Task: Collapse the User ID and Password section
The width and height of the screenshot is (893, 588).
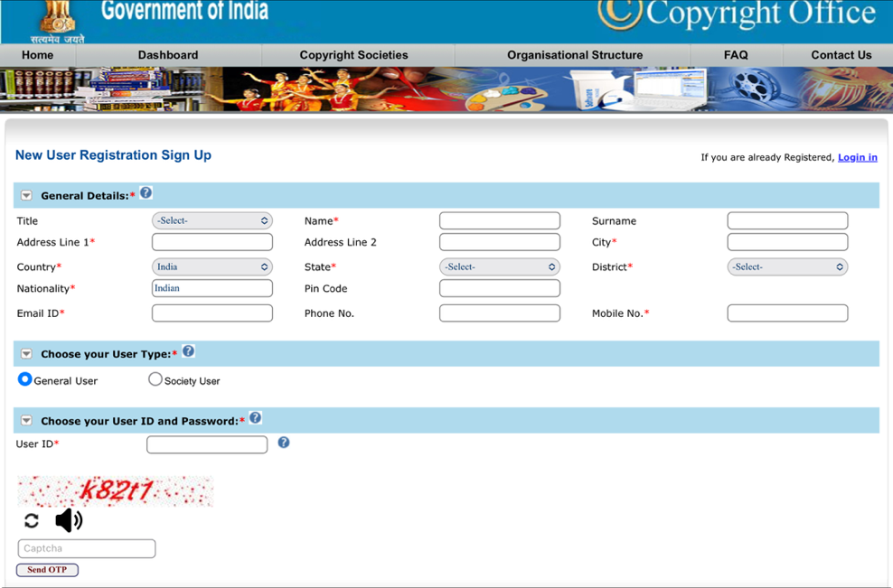Action: pyautogui.click(x=26, y=421)
